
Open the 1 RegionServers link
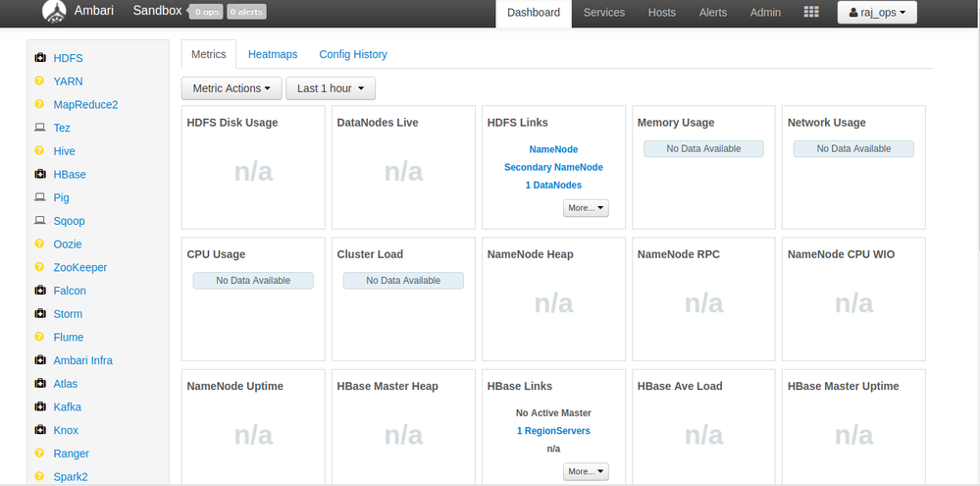point(553,431)
